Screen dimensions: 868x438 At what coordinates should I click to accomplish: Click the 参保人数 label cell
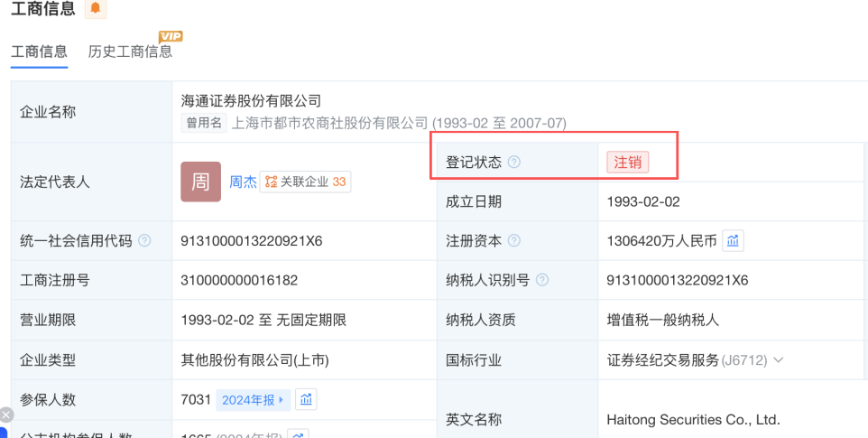click(92, 400)
